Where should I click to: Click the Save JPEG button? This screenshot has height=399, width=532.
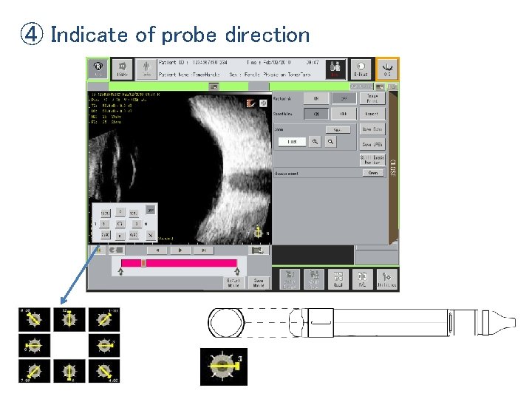pyautogui.click(x=372, y=145)
